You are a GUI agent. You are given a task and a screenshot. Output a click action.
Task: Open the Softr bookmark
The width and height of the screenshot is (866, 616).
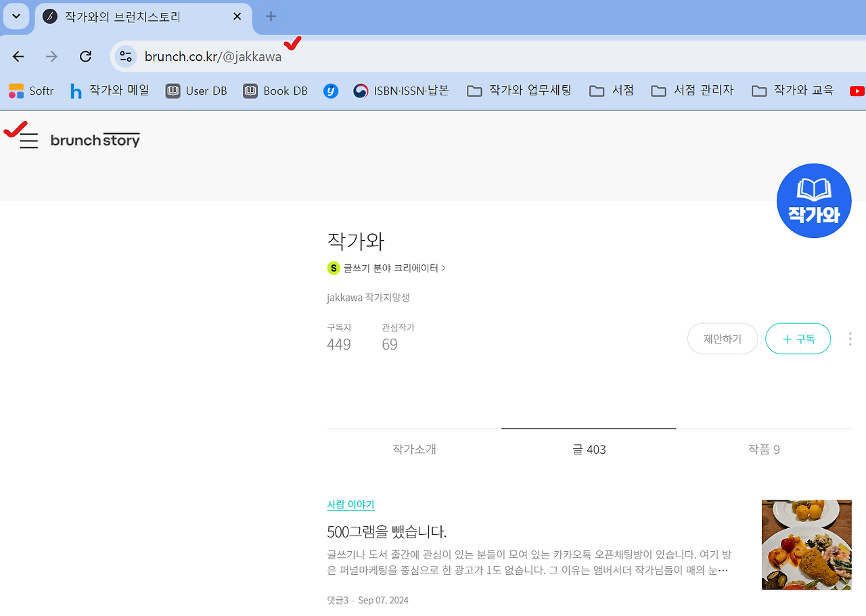(x=30, y=90)
